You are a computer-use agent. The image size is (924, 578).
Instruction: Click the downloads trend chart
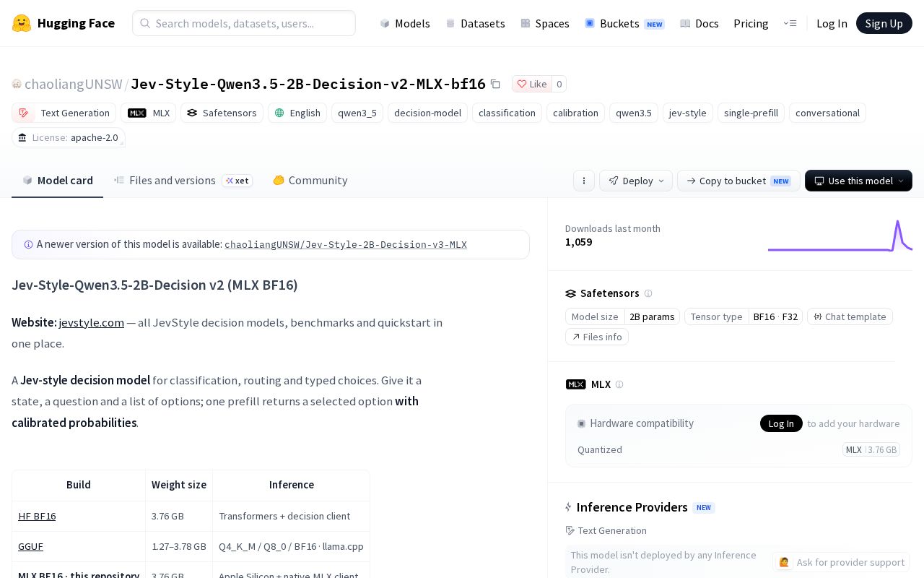(840, 236)
